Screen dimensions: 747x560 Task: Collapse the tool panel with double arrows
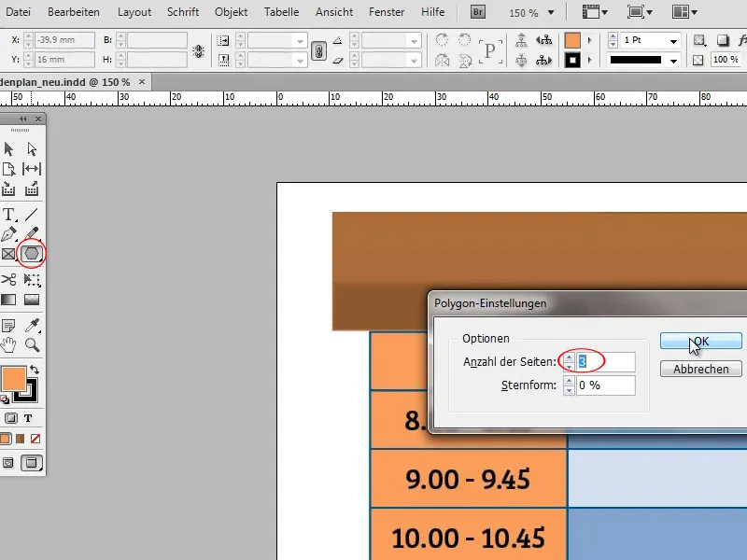click(x=22, y=119)
